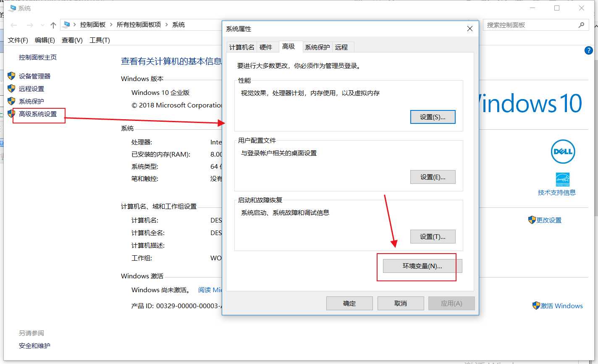
Task: Click the 产品 ID text line
Action: coord(176,306)
